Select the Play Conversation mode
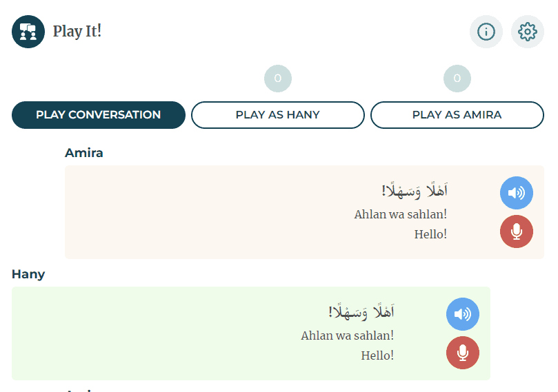 [x=99, y=115]
